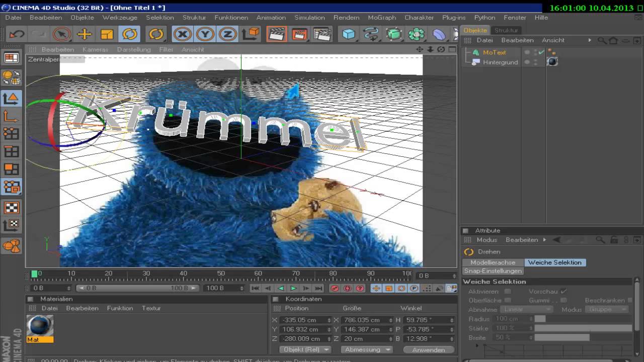Go to start of animation
Screen dimensions: 644x362
[256, 288]
